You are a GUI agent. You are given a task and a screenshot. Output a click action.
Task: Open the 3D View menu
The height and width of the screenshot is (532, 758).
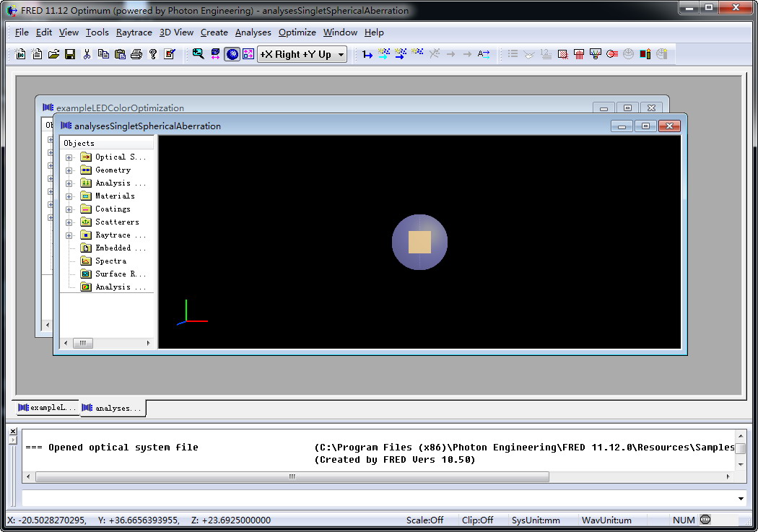176,32
